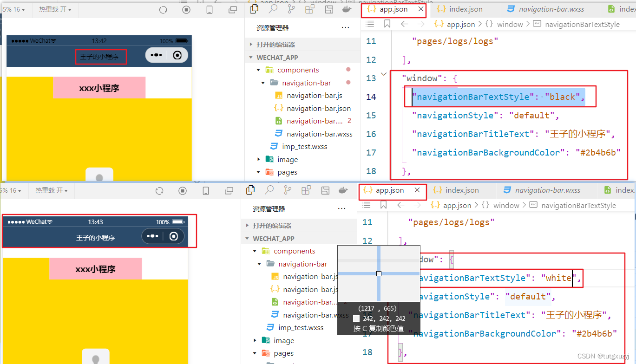Open the explorer files icon in the lower screenshot

click(250, 190)
